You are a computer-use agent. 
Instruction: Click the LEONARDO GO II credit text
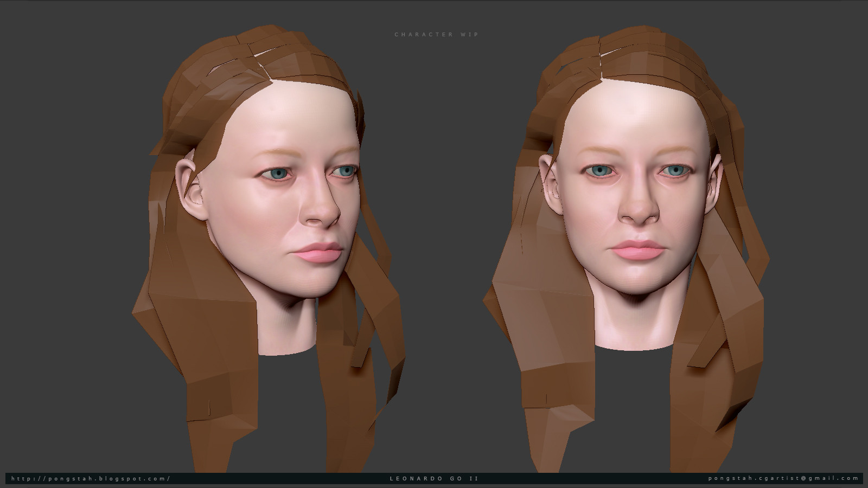pyautogui.click(x=435, y=478)
